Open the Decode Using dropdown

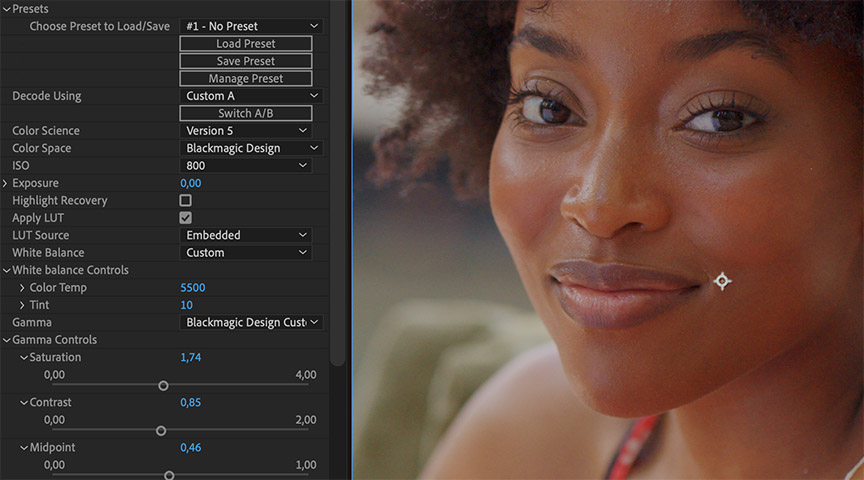251,96
